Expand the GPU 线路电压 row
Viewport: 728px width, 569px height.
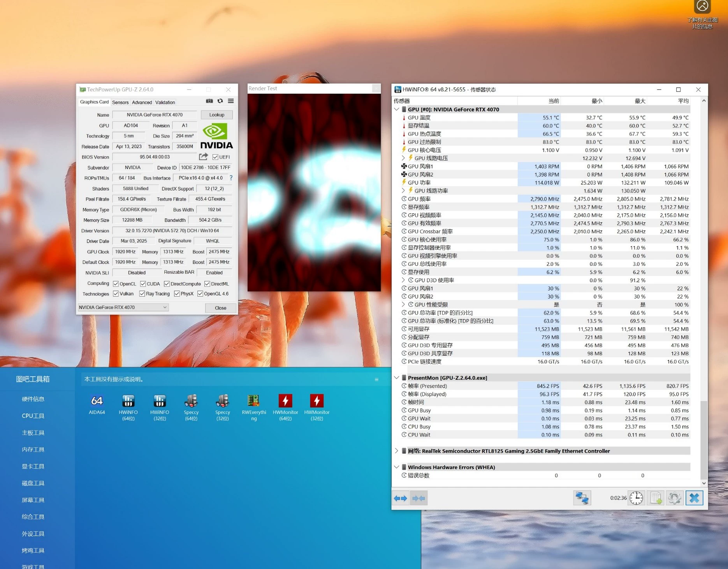coord(403,158)
